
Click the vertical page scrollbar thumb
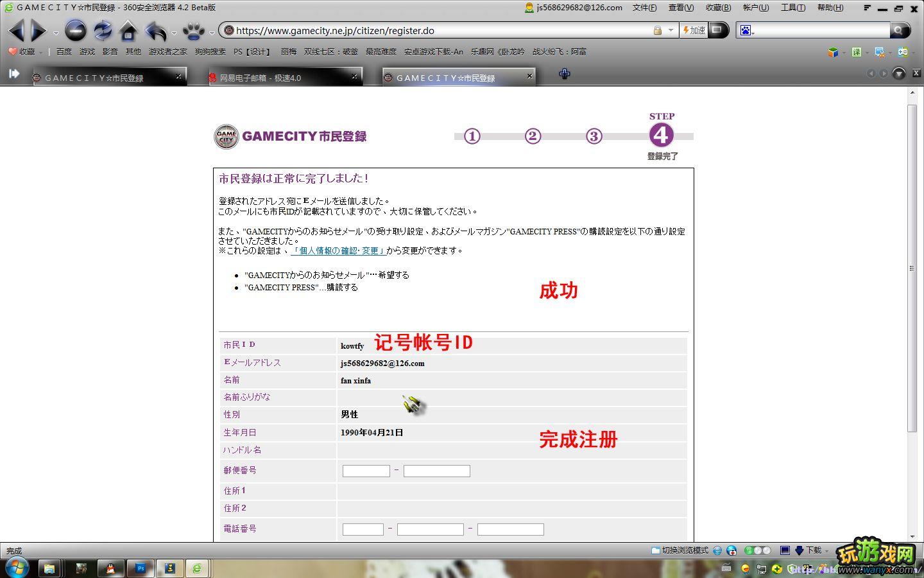tap(912, 268)
